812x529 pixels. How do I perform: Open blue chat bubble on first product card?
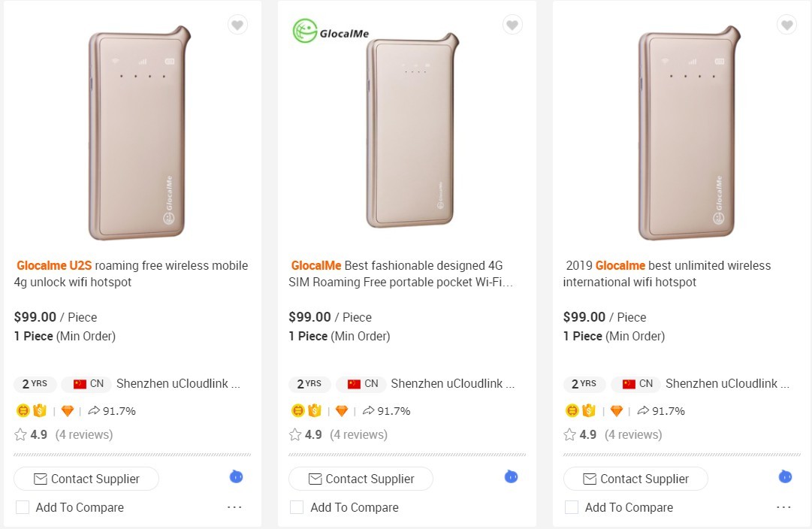click(x=237, y=477)
